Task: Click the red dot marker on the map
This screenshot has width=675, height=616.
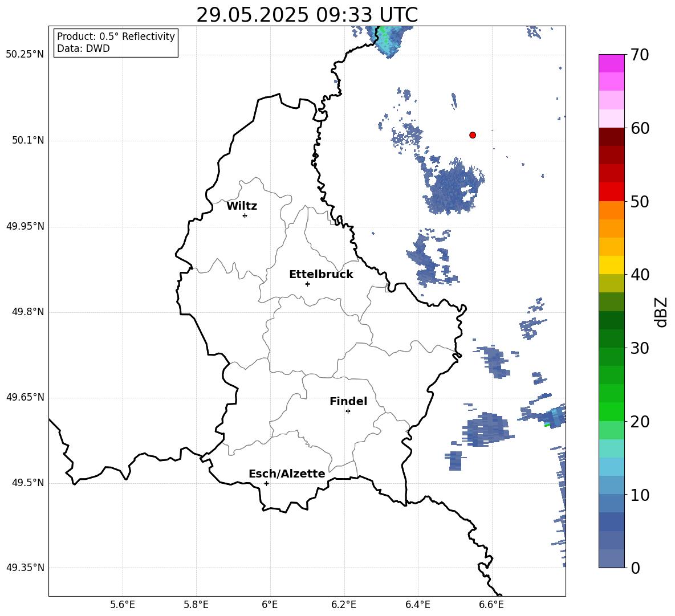Action: [472, 135]
